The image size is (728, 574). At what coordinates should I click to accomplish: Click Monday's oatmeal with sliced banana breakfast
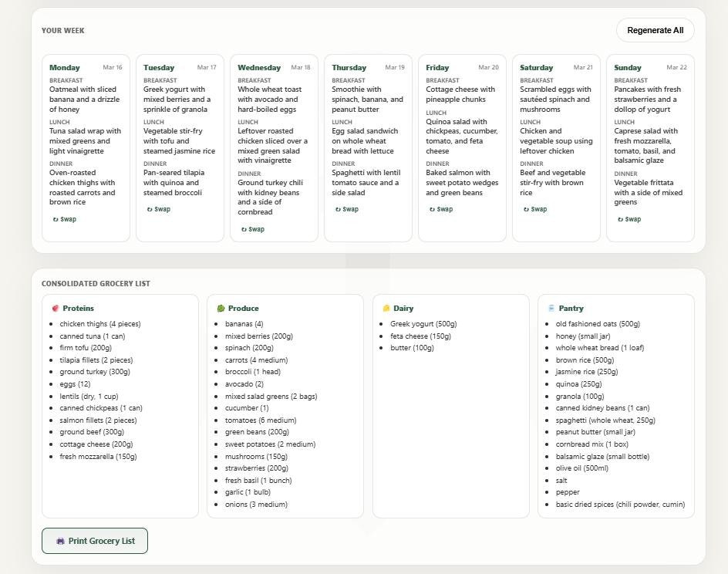[85, 100]
